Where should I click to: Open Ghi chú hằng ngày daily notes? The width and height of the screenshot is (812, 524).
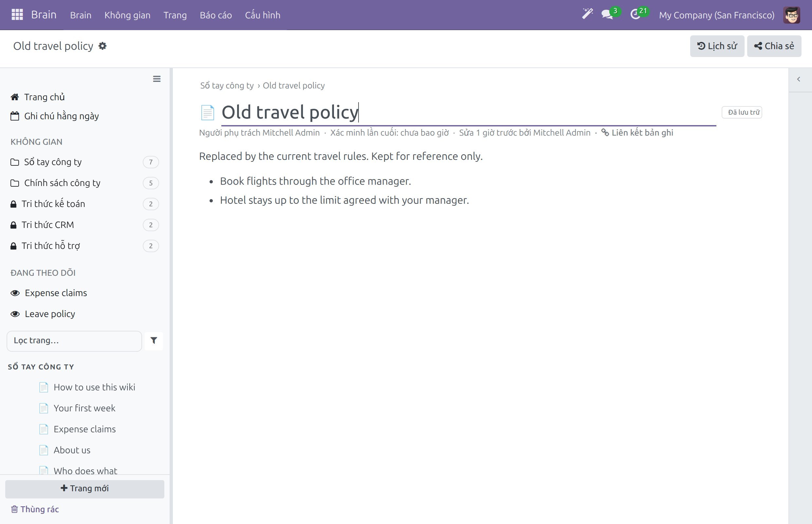(54, 116)
